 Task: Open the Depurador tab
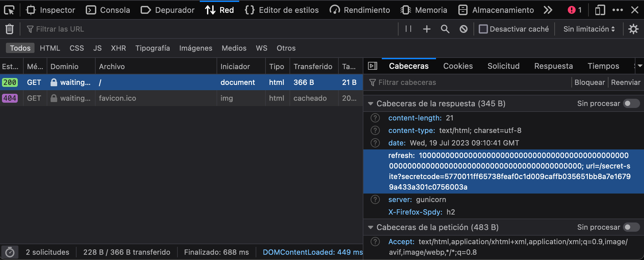coord(168,10)
